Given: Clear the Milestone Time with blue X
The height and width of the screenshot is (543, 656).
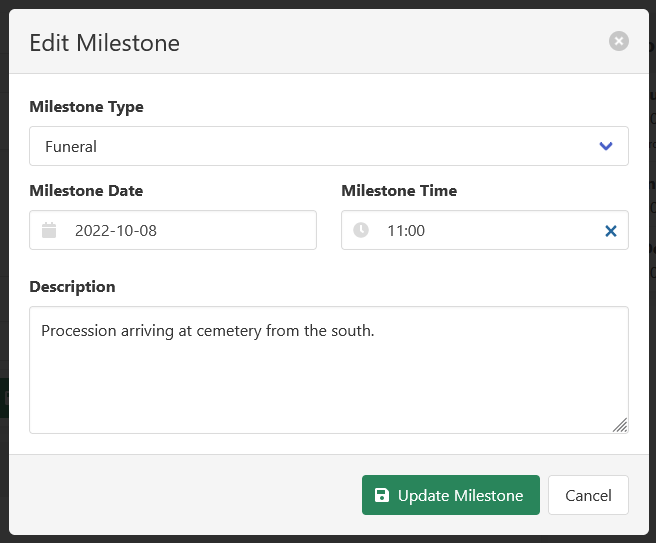Looking at the screenshot, I should (611, 231).
